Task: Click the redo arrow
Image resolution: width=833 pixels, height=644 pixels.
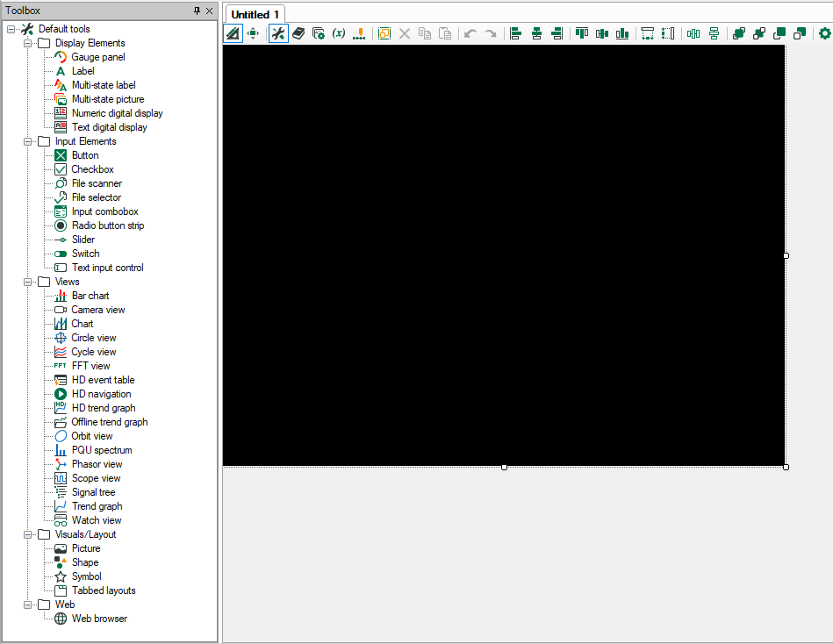Action: coord(491,33)
